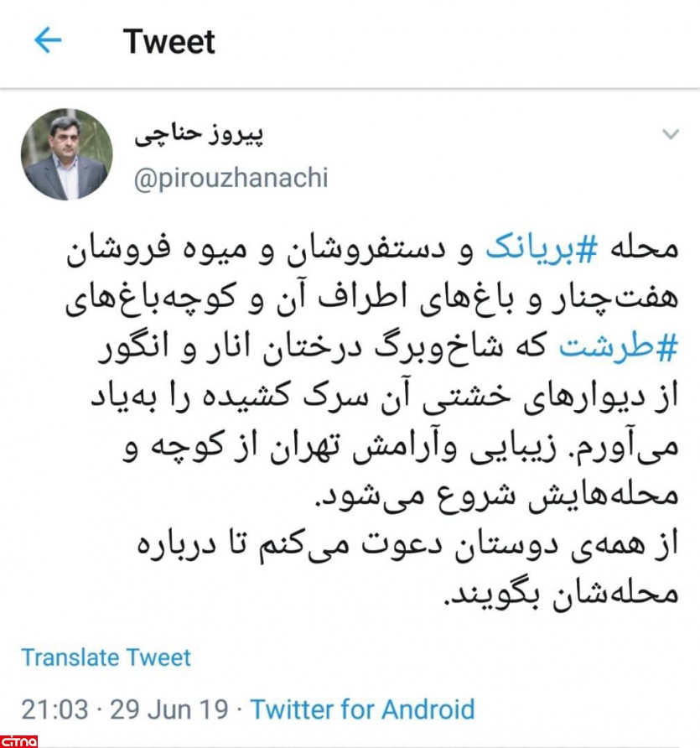The image size is (700, 748).
Task: Click the line از دیوارهای خشتی
Action: point(384,397)
